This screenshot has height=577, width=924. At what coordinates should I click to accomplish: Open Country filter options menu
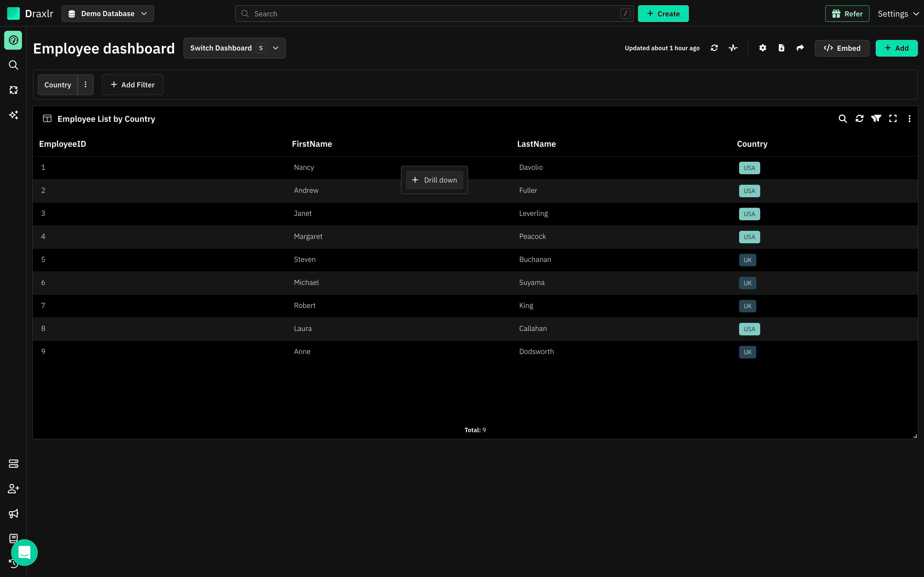86,85
